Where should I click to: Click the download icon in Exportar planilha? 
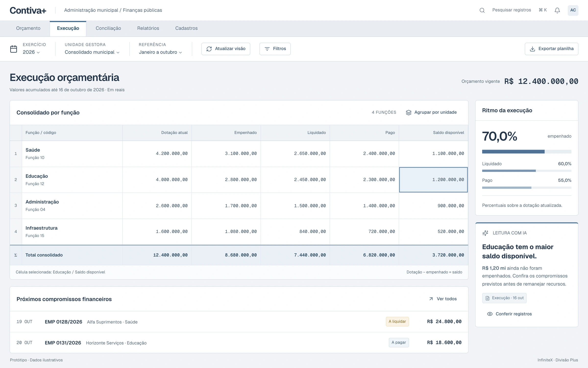click(x=532, y=49)
